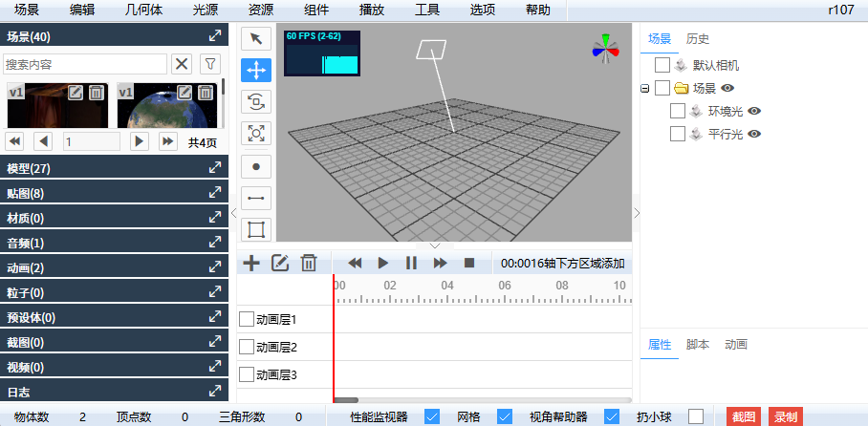
Task: Check the 默认相机 tree checkbox
Action: (662, 65)
